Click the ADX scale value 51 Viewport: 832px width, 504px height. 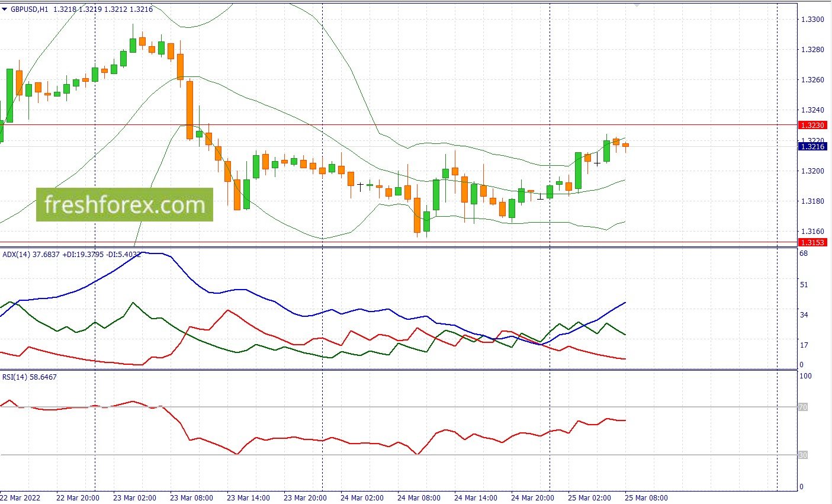point(804,285)
